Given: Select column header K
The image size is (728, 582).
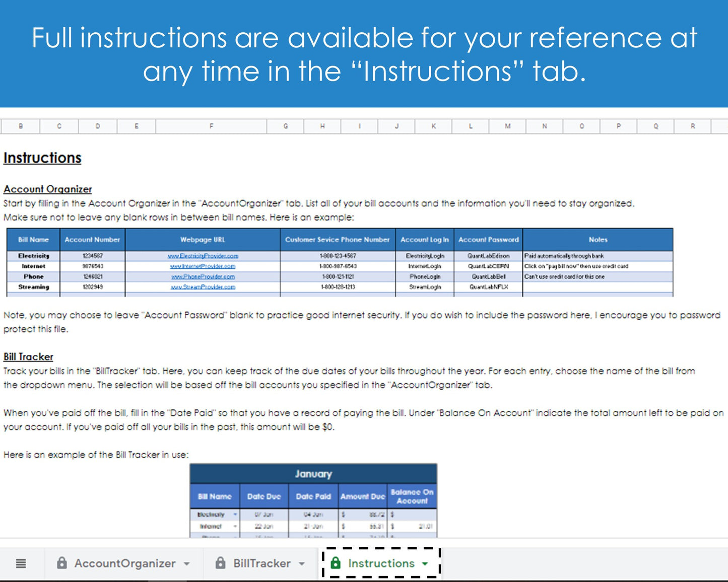Looking at the screenshot, I should pyautogui.click(x=433, y=126).
